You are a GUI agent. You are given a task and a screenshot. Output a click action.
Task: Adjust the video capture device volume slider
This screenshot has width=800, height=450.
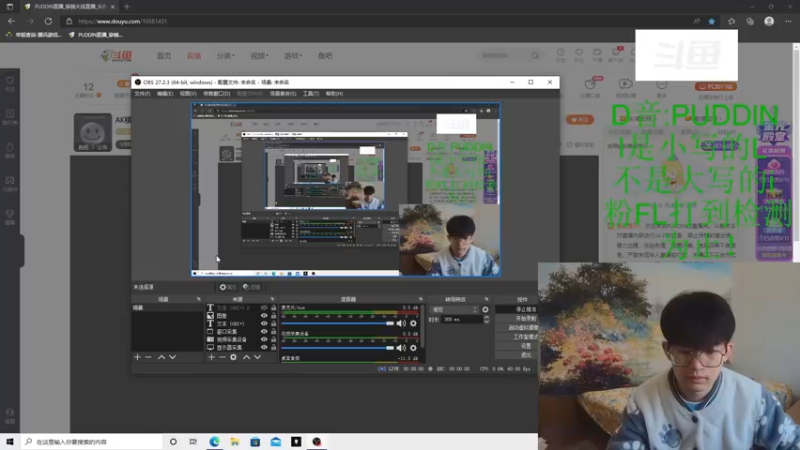point(337,348)
